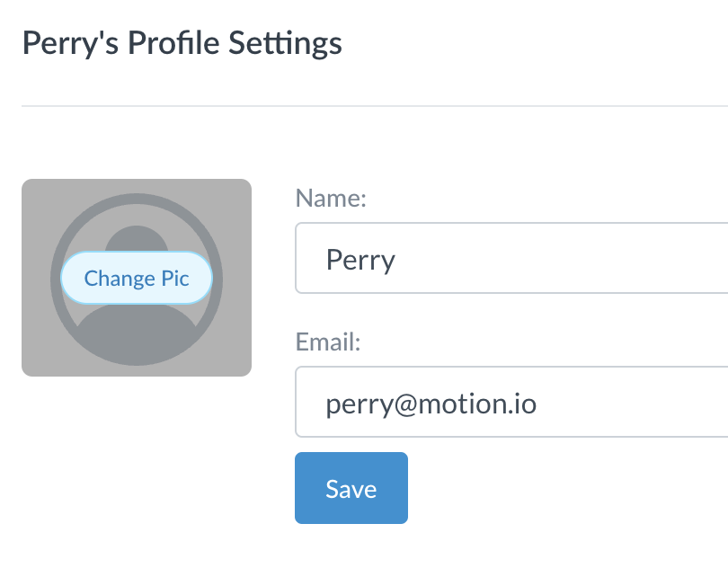Focus the Name input field
Viewport: 728px width, 577px height.
(x=511, y=258)
